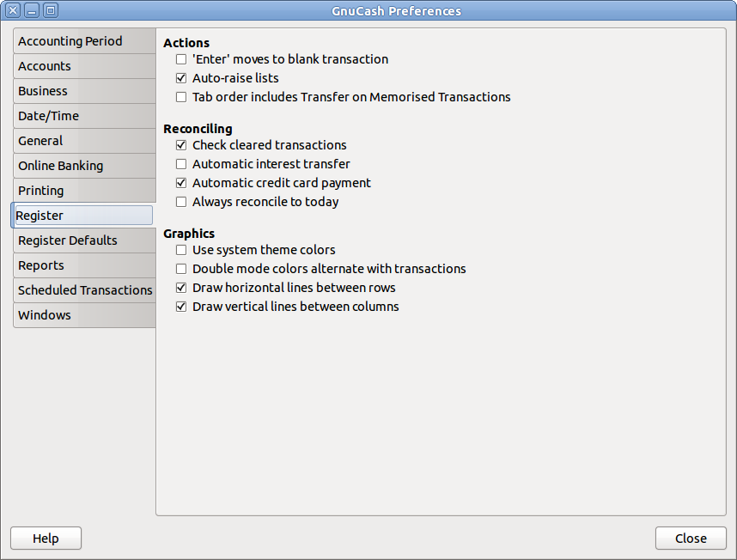Open Scheduled Transactions preferences tab
The image size is (737, 560).
(x=84, y=290)
